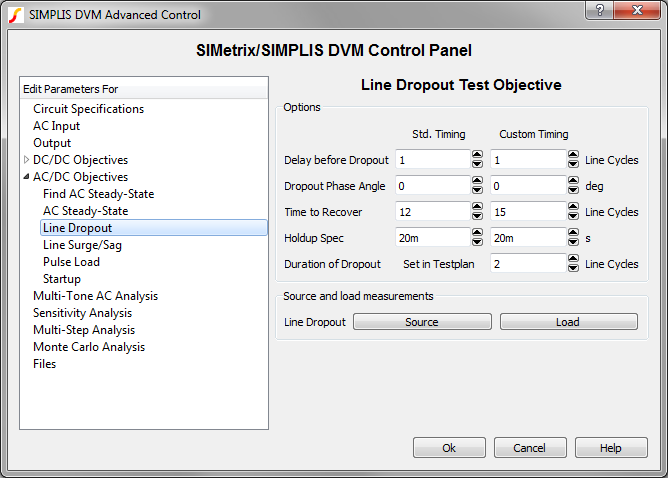Increase Duration of Dropout custom value

[x=573, y=259]
